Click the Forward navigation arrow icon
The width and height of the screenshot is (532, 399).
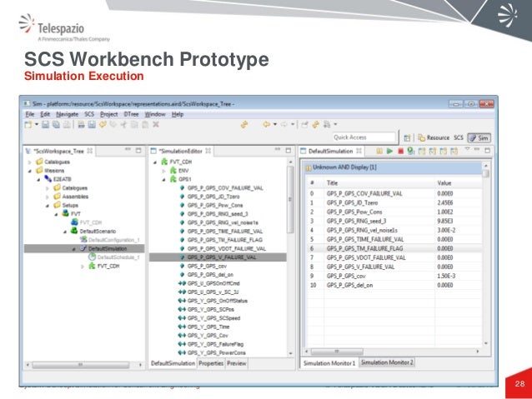pos(284,124)
